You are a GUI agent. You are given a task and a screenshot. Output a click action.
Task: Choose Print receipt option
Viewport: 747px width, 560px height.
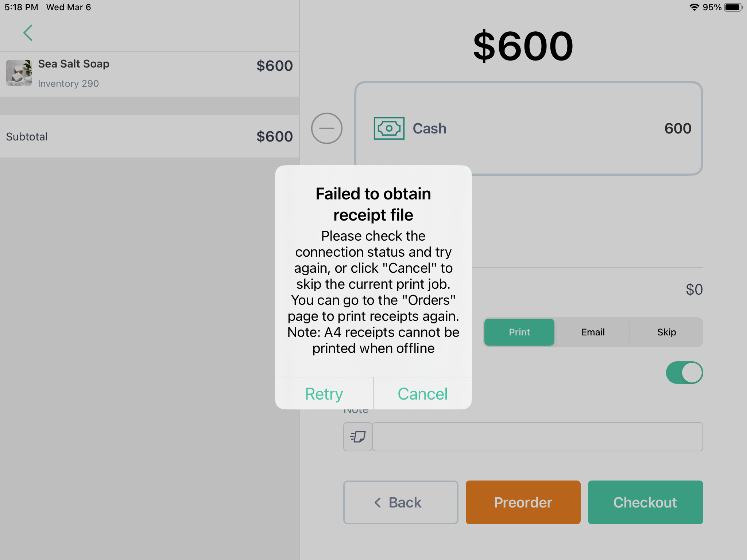(519, 332)
